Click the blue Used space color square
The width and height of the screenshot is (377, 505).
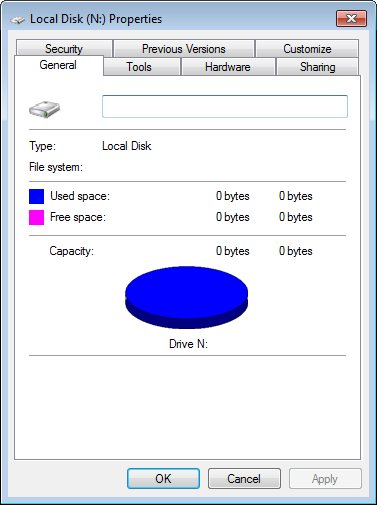click(37, 196)
